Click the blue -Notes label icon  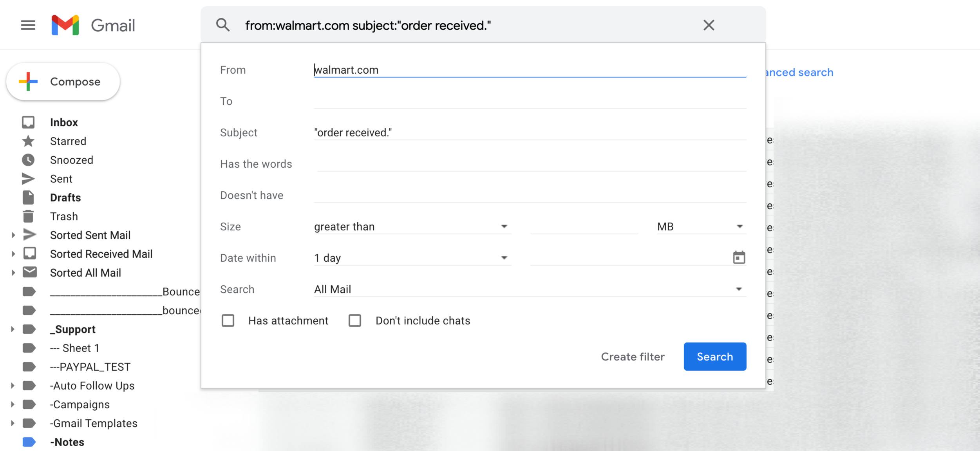coord(29,442)
